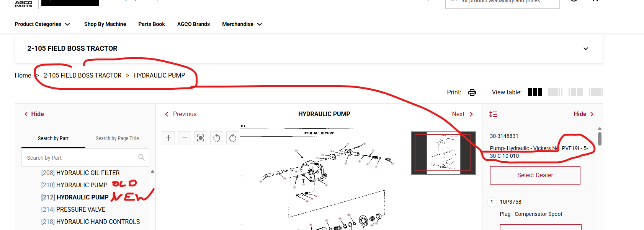This screenshot has width=644, height=230.
Task: Click HYDRAULIC PUMP diagram title
Action: pyautogui.click(x=324, y=114)
